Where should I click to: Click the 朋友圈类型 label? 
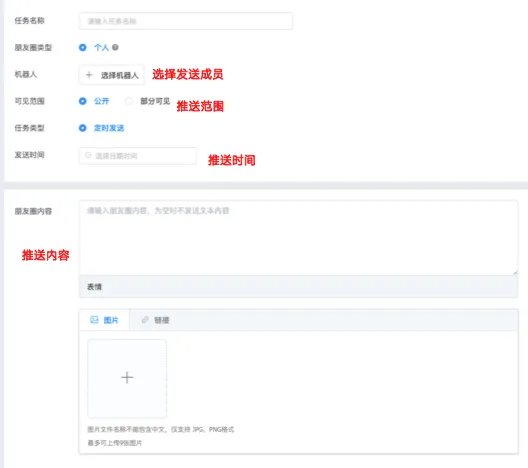pos(33,47)
